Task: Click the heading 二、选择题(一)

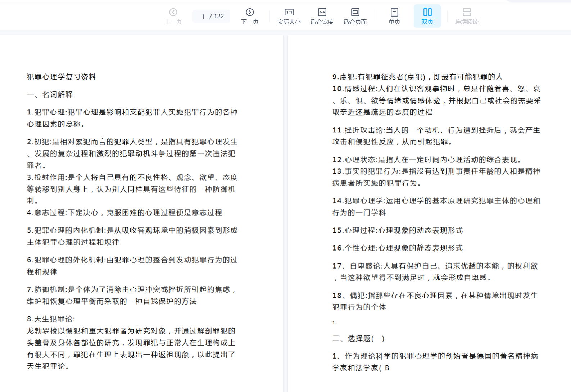Action: click(x=358, y=338)
